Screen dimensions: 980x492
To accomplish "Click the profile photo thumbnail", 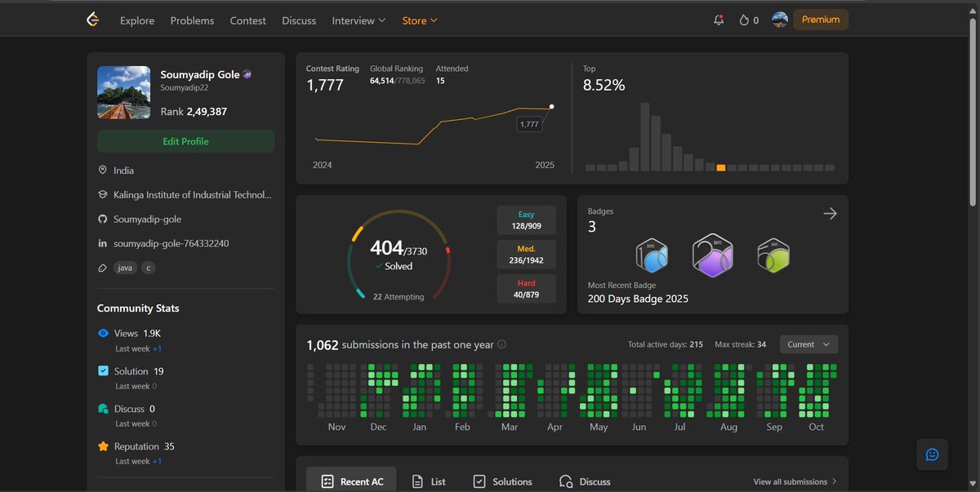I will tap(123, 92).
